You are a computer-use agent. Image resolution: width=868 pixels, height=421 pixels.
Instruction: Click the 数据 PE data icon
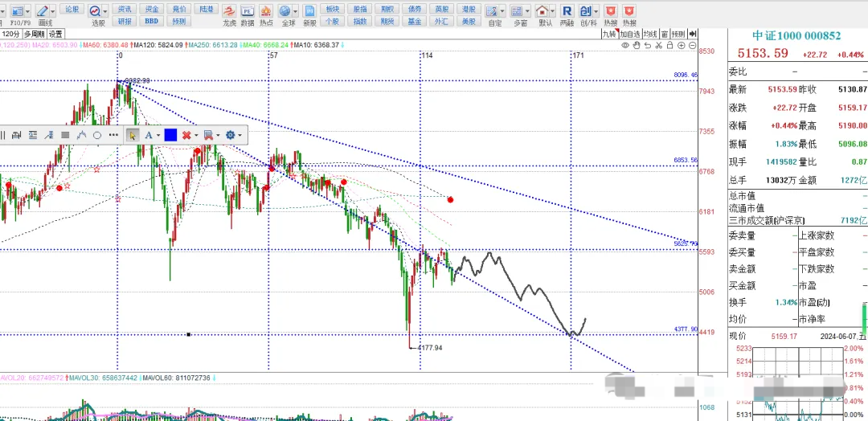click(248, 14)
